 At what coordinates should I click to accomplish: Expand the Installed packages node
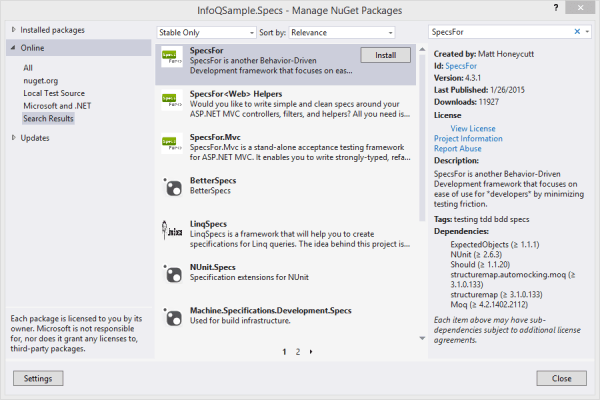pyautogui.click(x=13, y=29)
